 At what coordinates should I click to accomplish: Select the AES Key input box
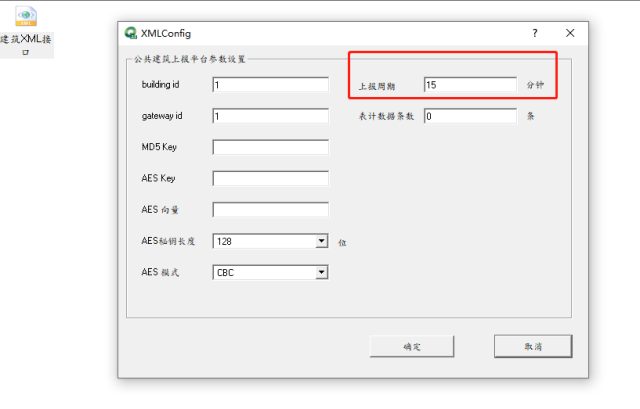tap(270, 178)
